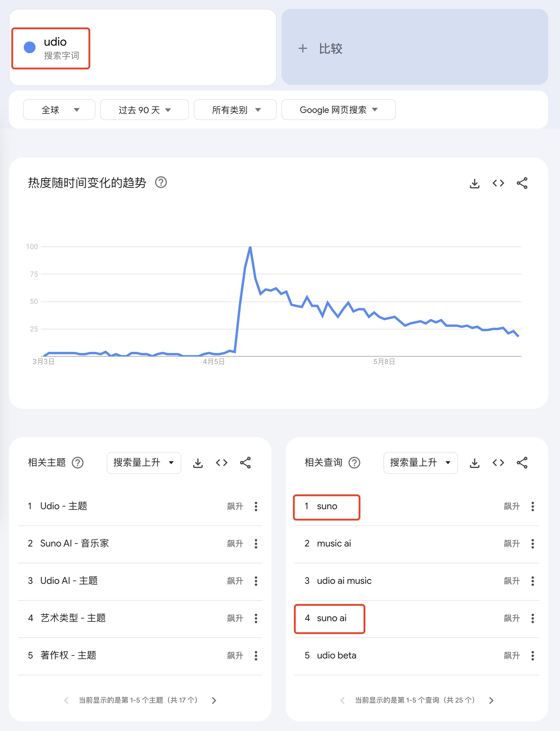Open help for 相关查询
The width and height of the screenshot is (560, 731).
click(x=354, y=463)
